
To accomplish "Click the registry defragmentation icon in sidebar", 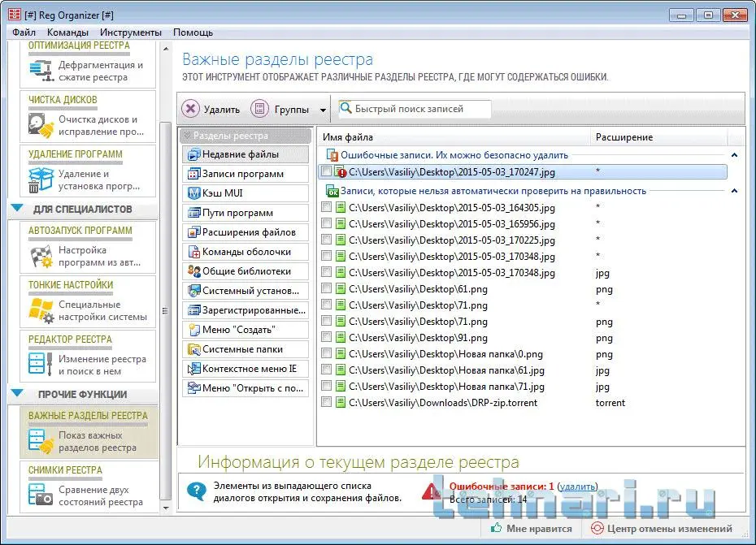I will [x=41, y=71].
